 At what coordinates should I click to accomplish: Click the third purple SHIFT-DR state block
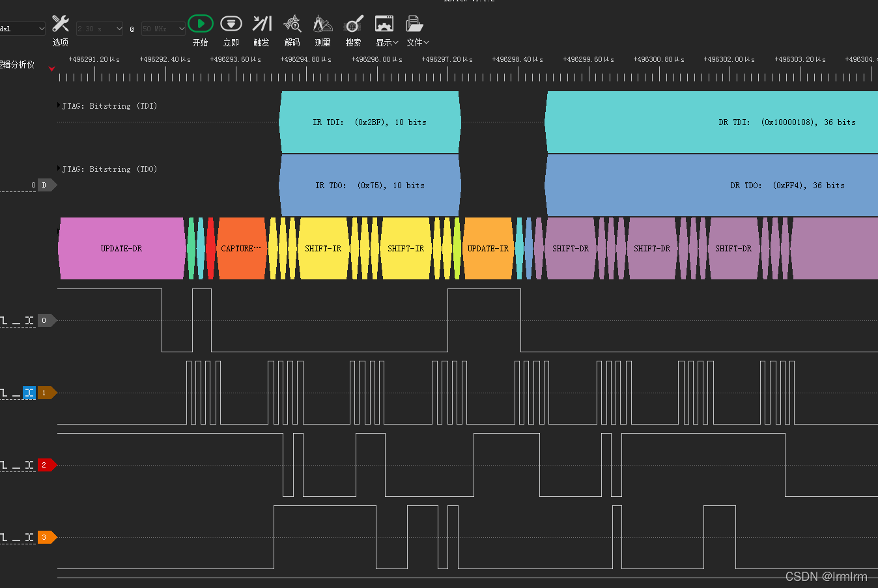[x=733, y=248]
